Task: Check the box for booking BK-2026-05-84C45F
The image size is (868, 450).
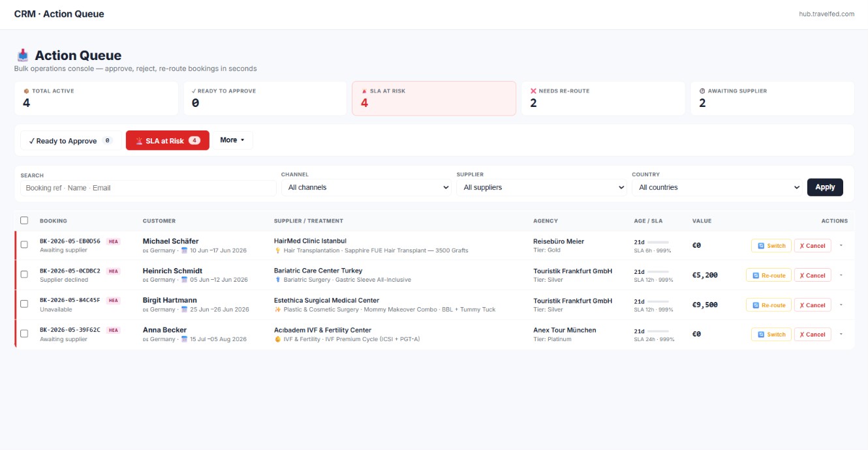Action: (24, 303)
